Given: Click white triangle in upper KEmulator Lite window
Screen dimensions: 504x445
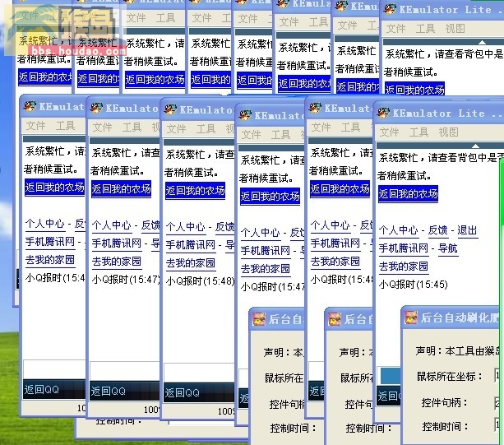Looking at the screenshot, I should 482,42.
